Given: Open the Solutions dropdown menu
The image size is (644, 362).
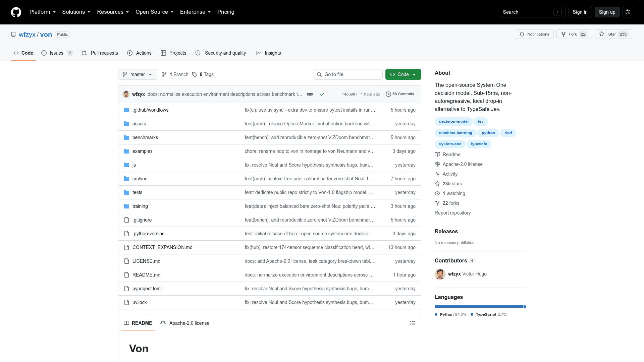Looking at the screenshot, I should click(76, 12).
